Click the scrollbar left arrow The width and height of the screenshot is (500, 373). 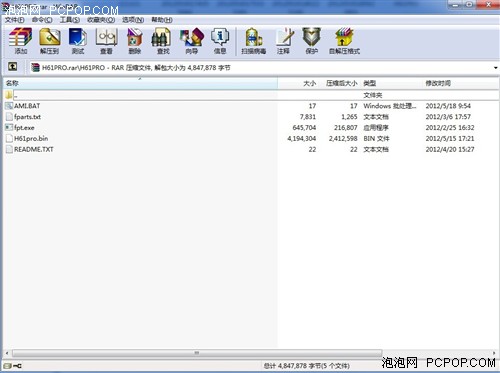[x=7, y=353]
